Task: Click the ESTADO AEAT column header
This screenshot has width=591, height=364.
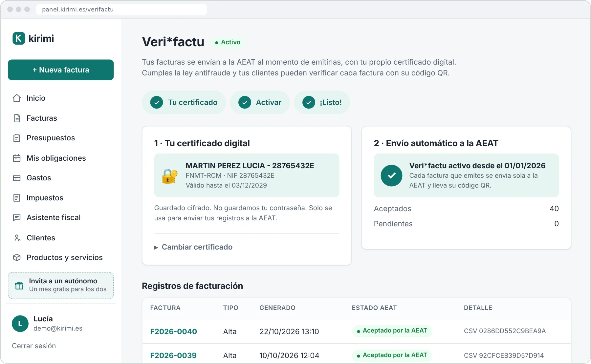Action: click(x=374, y=308)
